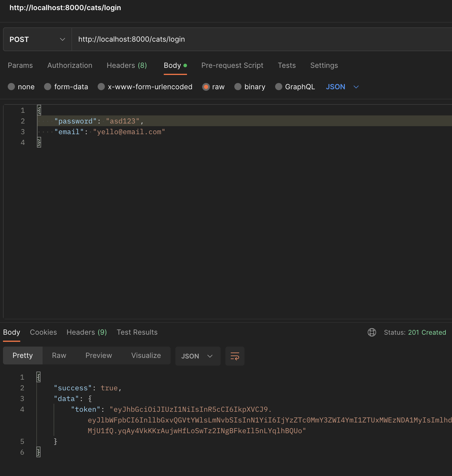Viewport: 452px width, 476px height.
Task: Switch to the Params tab
Action: point(20,65)
